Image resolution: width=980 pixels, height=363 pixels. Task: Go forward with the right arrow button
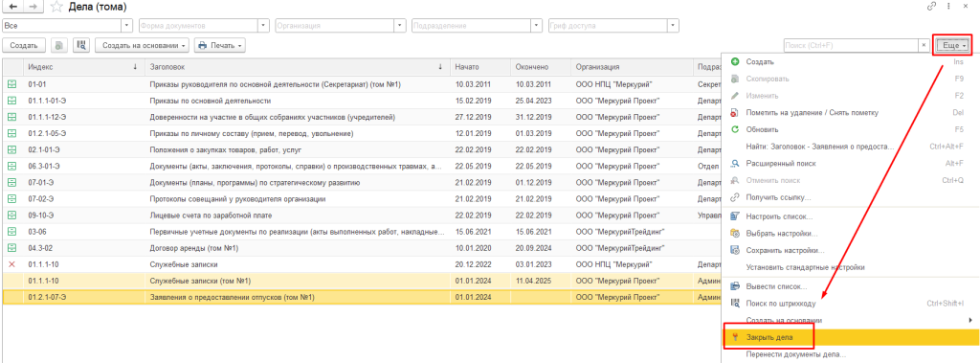33,7
